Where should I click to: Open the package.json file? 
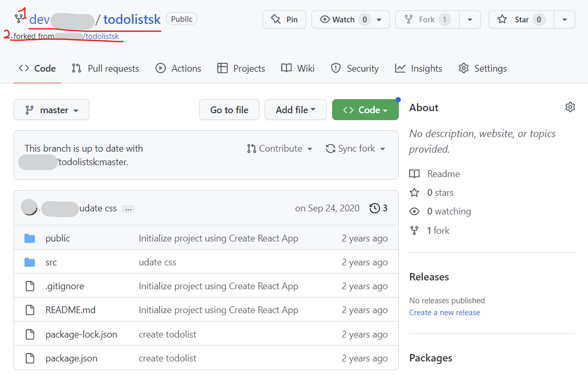pyautogui.click(x=71, y=358)
